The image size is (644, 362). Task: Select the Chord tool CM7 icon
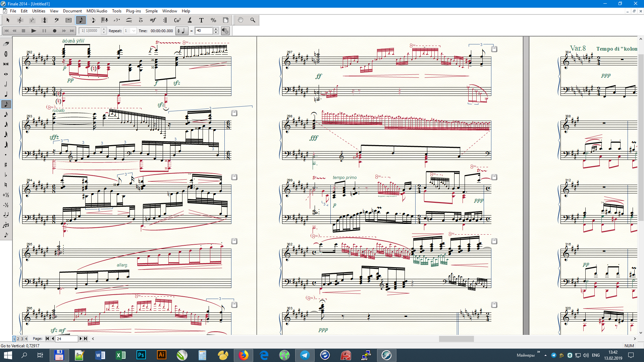click(x=177, y=20)
